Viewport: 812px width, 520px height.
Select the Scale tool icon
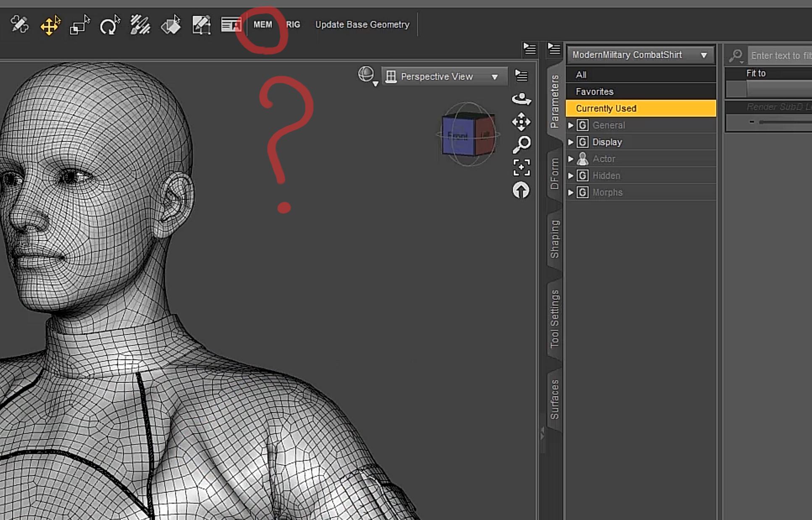79,25
